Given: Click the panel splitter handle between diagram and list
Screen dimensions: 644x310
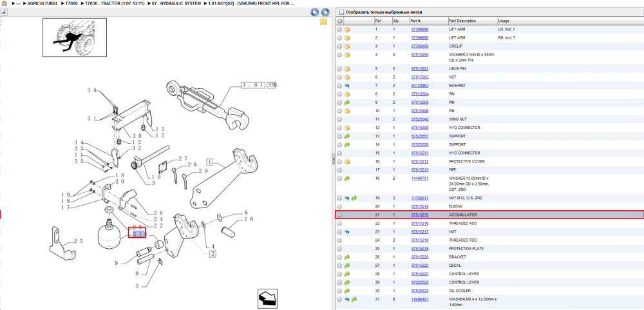Looking at the screenshot, I should 334,160.
